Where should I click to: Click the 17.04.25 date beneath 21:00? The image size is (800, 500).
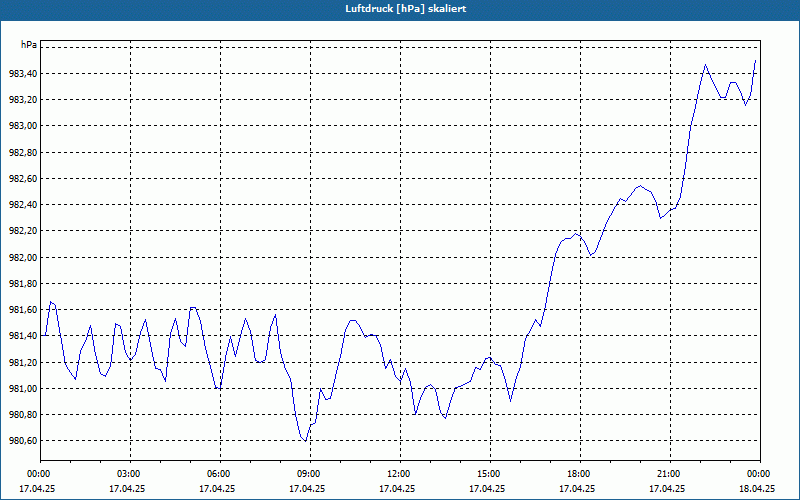[667, 488]
